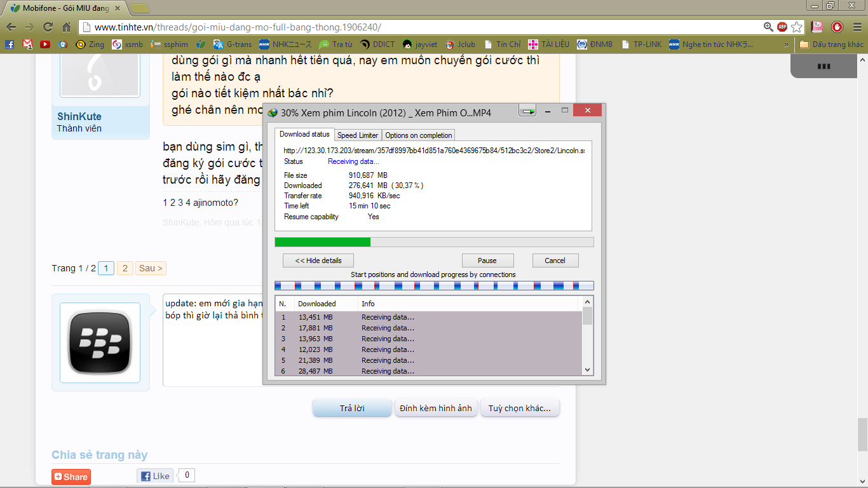Open the 'Dấu trang khác' bookmarks folder
Screen dimensions: 868x488
point(832,44)
